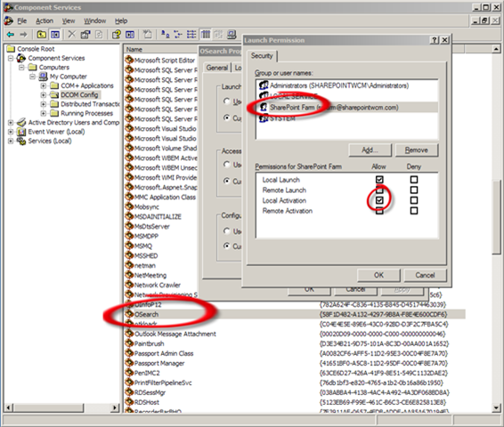Select the second radio under Access permissions
This screenshot has width=504, height=427.
pos(227,181)
